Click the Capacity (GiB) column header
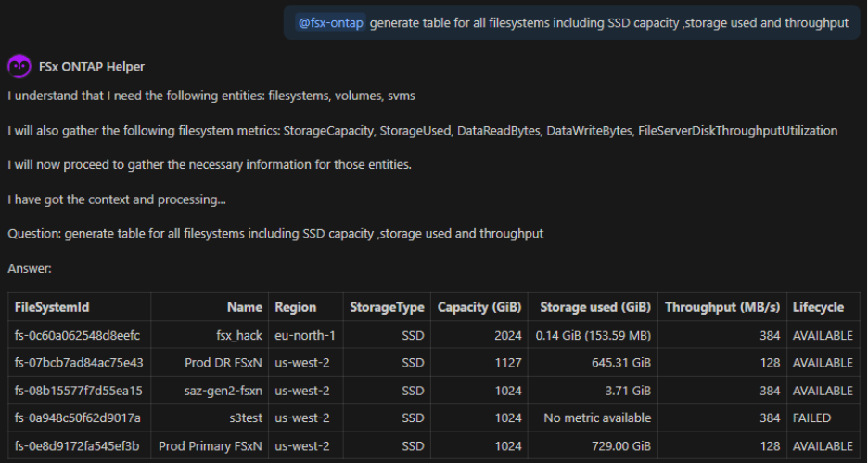 [x=479, y=307]
